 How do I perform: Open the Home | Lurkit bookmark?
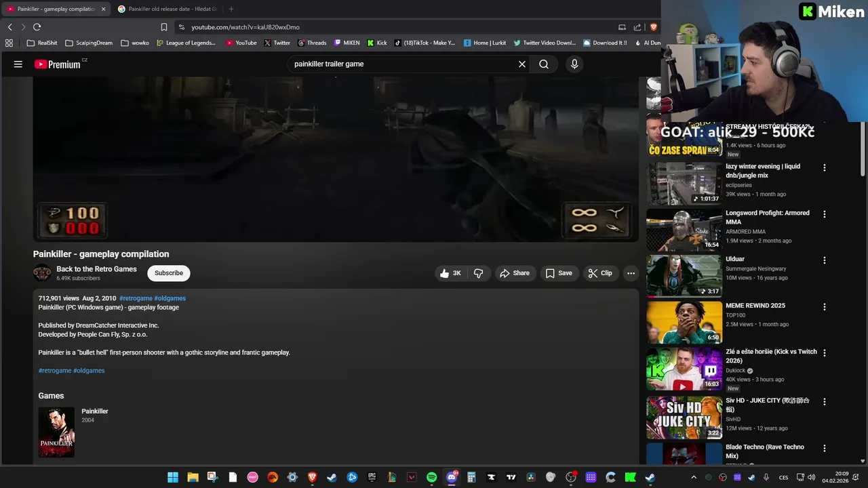coord(485,43)
